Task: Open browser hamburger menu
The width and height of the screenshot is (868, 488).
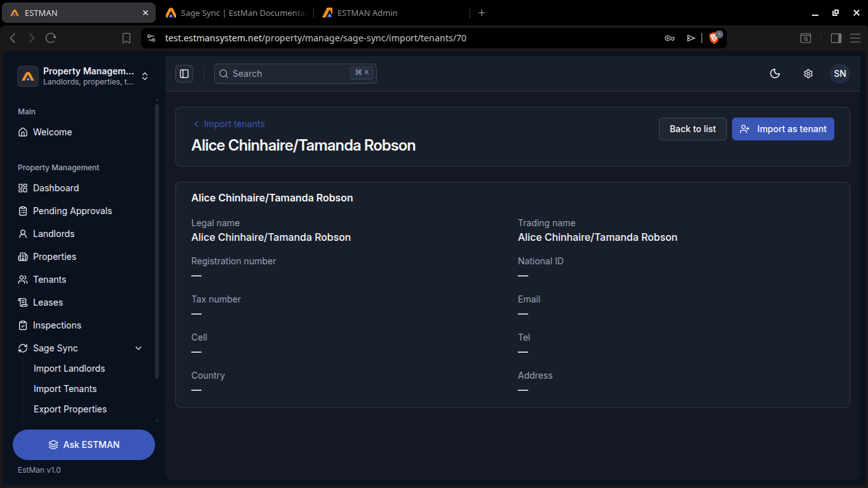Action: [855, 38]
